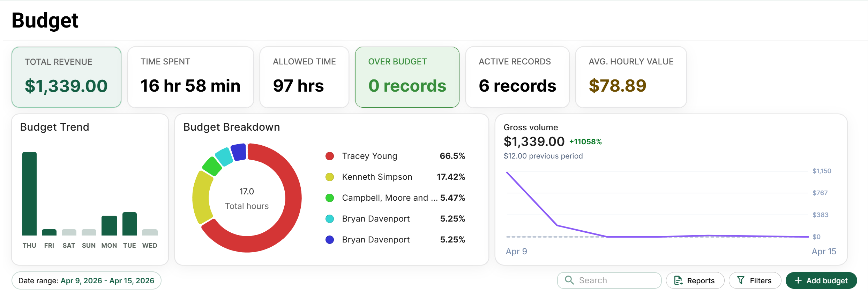This screenshot has width=868, height=293.
Task: Click the Tuesday bar in Budget Trend
Action: (x=129, y=224)
